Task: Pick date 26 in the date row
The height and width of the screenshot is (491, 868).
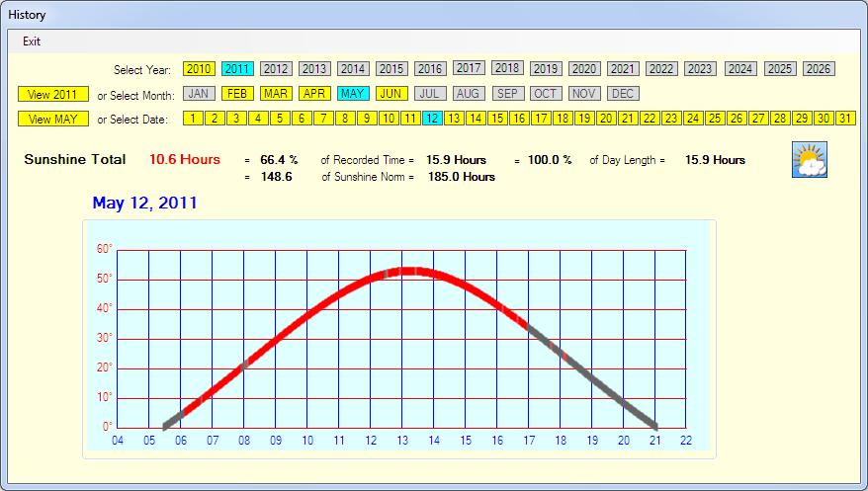Action: tap(737, 119)
